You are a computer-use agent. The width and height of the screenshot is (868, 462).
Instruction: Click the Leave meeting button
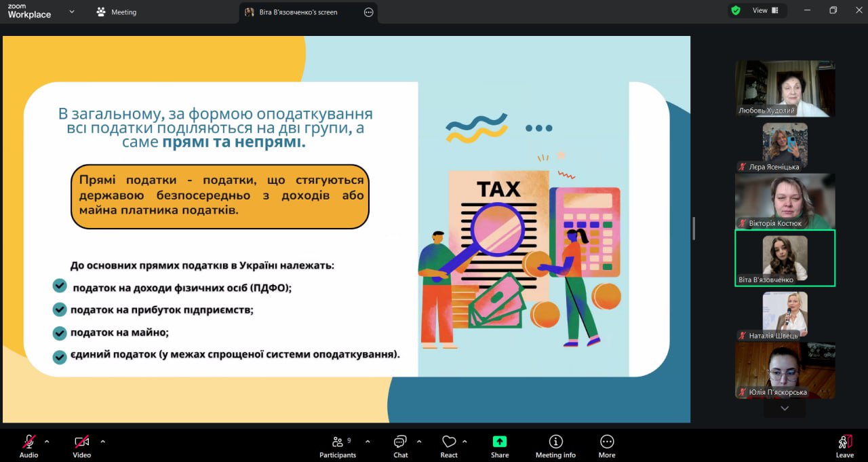click(x=844, y=446)
